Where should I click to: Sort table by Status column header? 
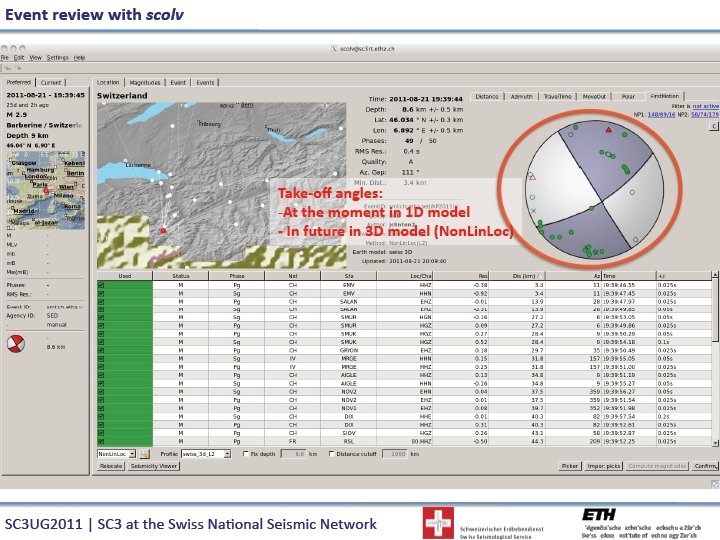point(181,276)
